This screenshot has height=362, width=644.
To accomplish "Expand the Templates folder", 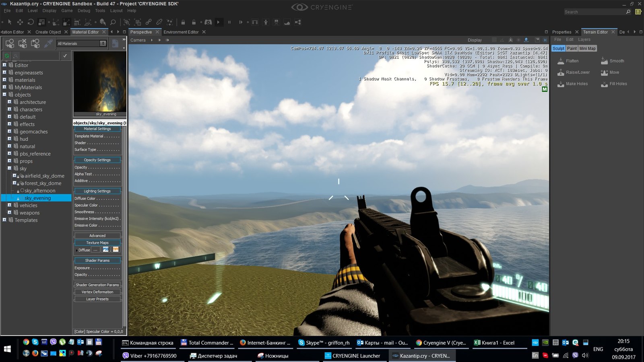I will 4,220.
